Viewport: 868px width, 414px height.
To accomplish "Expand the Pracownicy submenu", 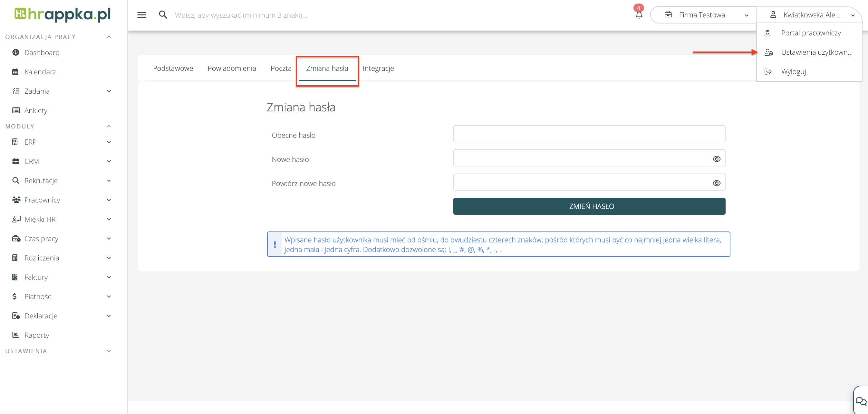I will click(109, 200).
